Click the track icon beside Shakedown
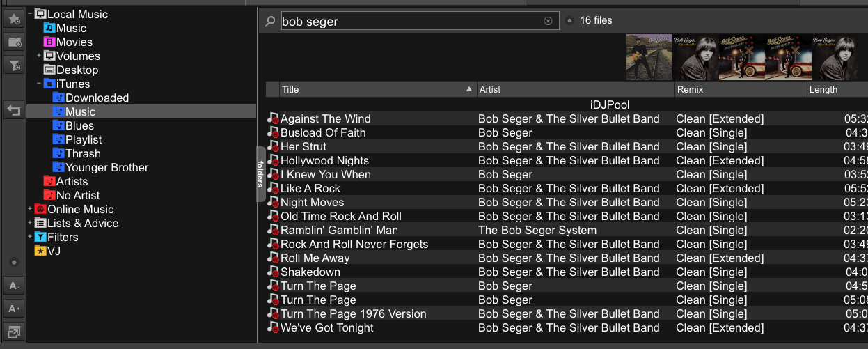This screenshot has width=868, height=349. tap(273, 272)
